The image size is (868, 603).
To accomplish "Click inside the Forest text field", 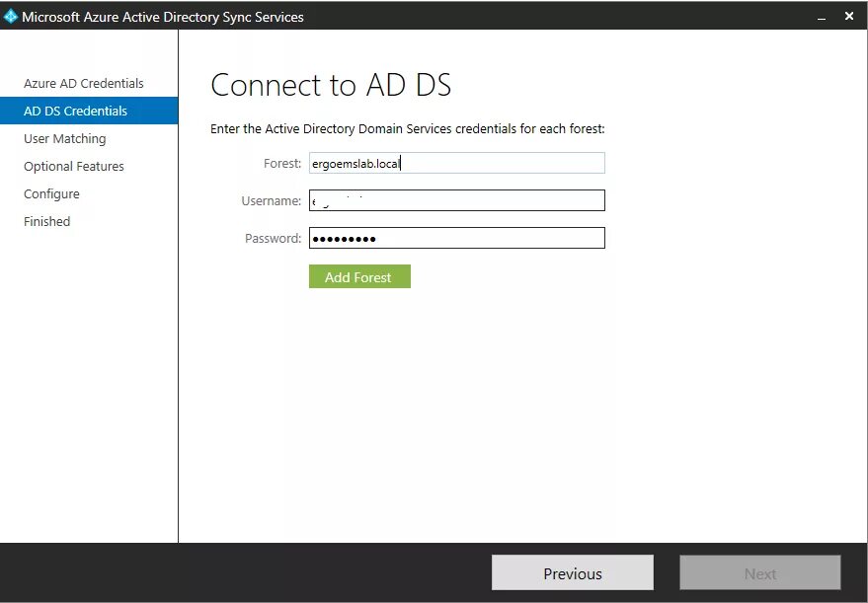I will click(x=456, y=162).
